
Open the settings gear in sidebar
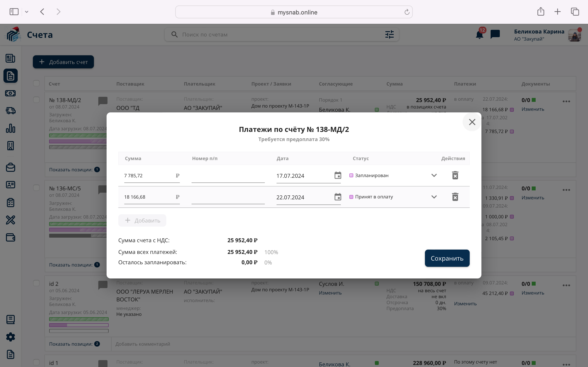[x=10, y=337]
